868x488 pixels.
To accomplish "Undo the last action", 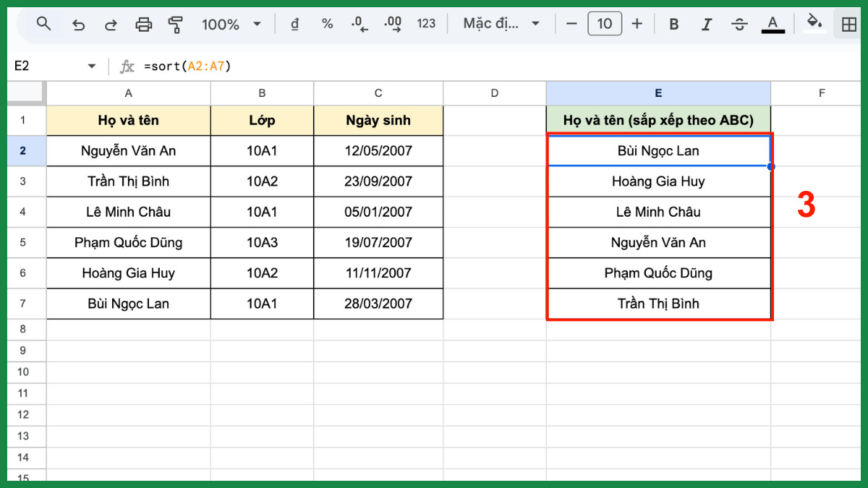I will (x=78, y=25).
